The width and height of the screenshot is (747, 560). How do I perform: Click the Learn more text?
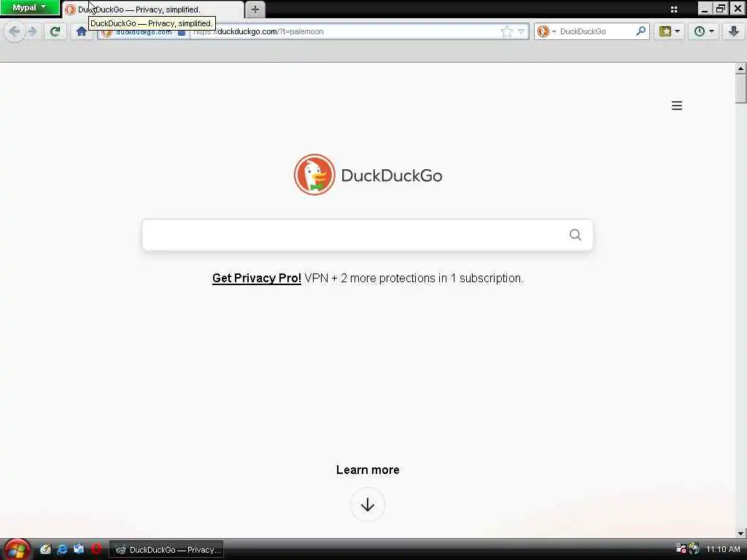pyautogui.click(x=368, y=470)
